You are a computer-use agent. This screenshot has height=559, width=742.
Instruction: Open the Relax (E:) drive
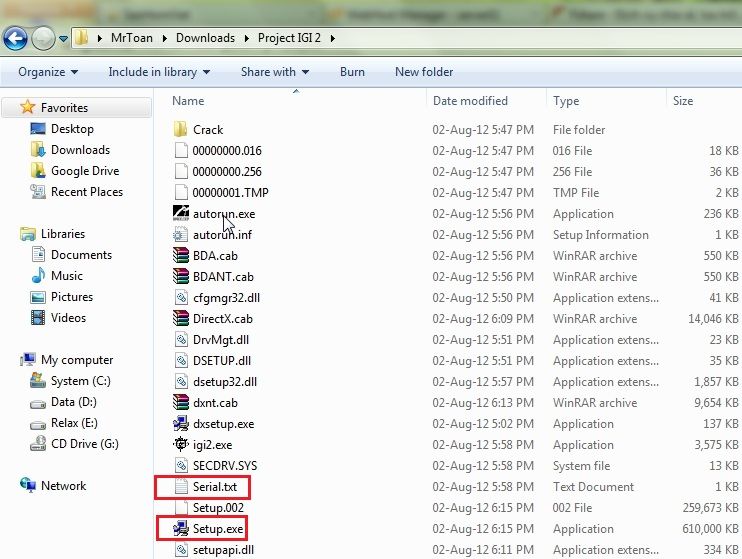(x=74, y=423)
